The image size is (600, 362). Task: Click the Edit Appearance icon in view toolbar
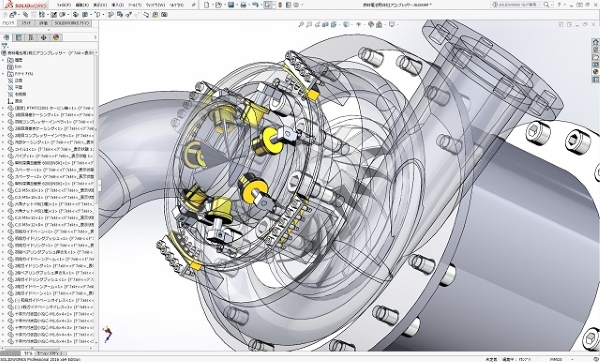coord(370,24)
